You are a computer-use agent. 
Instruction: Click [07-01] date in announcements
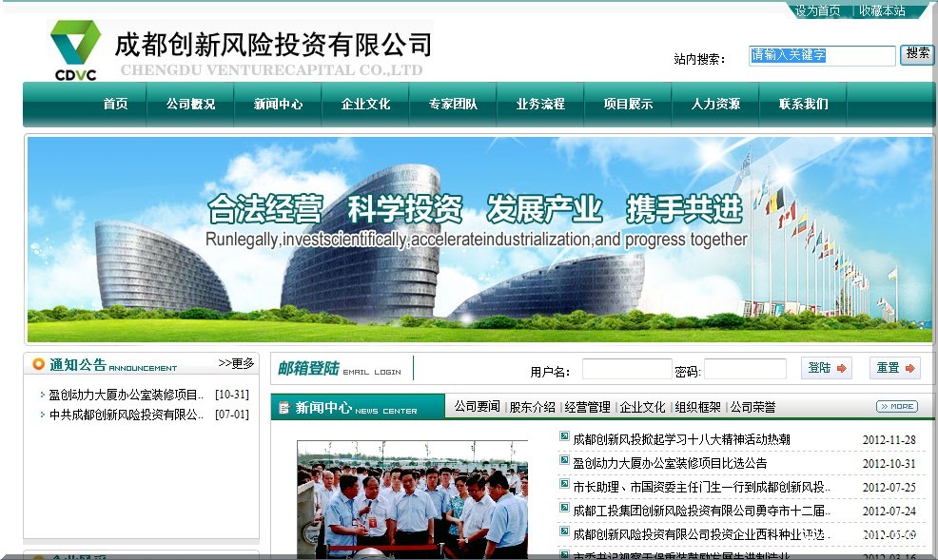tap(232, 415)
